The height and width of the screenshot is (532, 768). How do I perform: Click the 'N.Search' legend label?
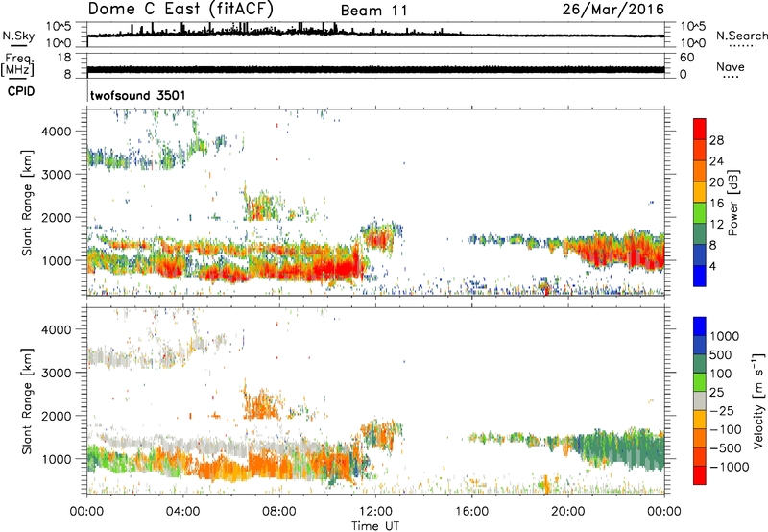741,36
